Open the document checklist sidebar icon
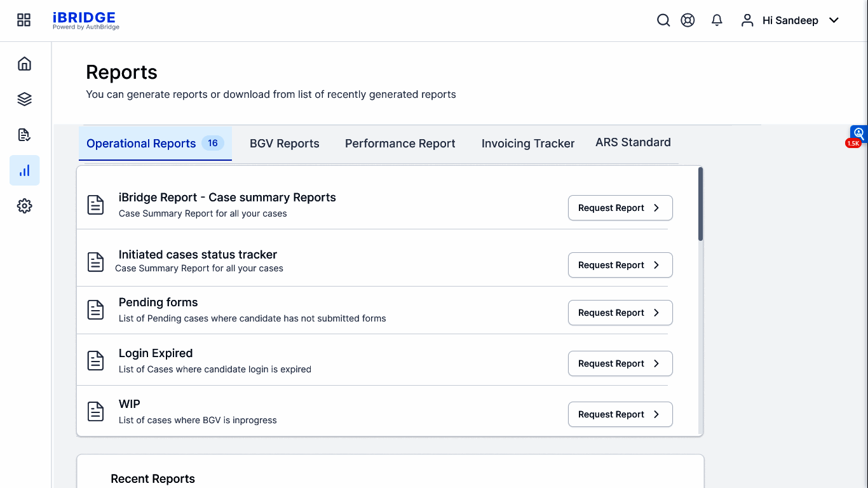 24,135
